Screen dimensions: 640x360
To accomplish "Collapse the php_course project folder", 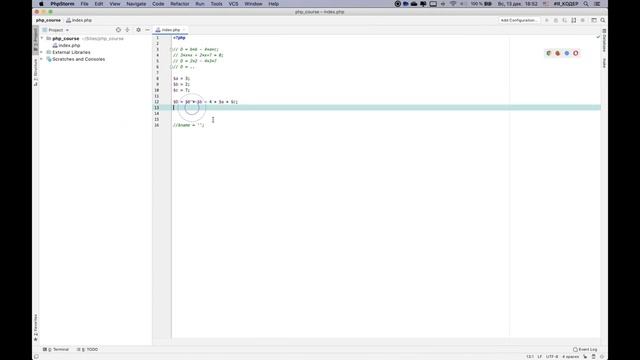I will 42,38.
